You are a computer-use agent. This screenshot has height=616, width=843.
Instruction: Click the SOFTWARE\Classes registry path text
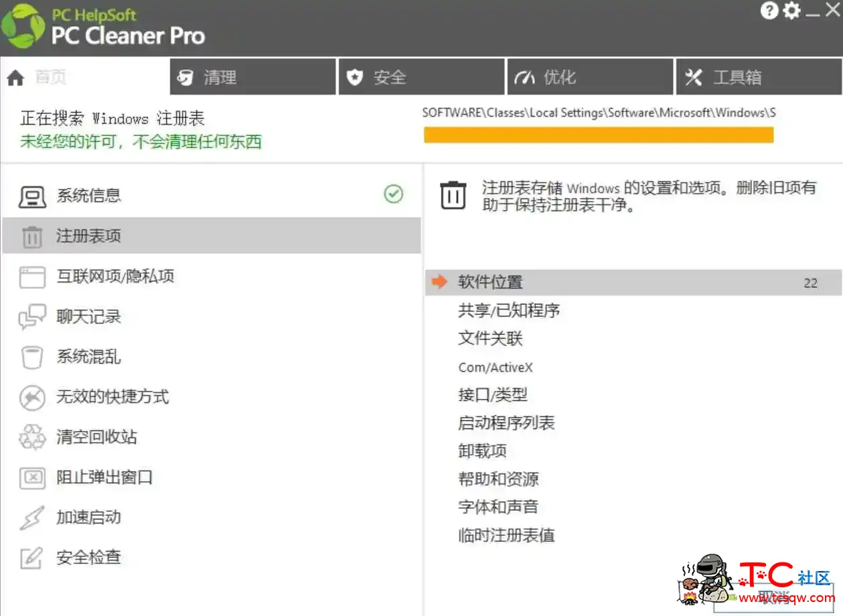pos(599,112)
